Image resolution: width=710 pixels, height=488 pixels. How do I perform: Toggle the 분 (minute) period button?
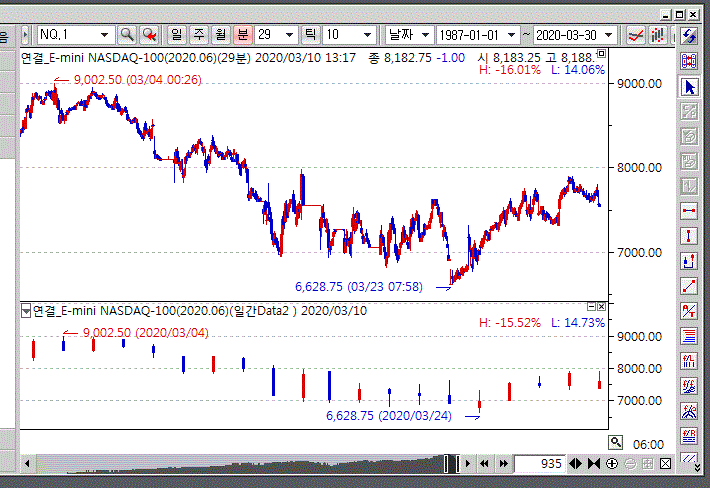coord(242,34)
